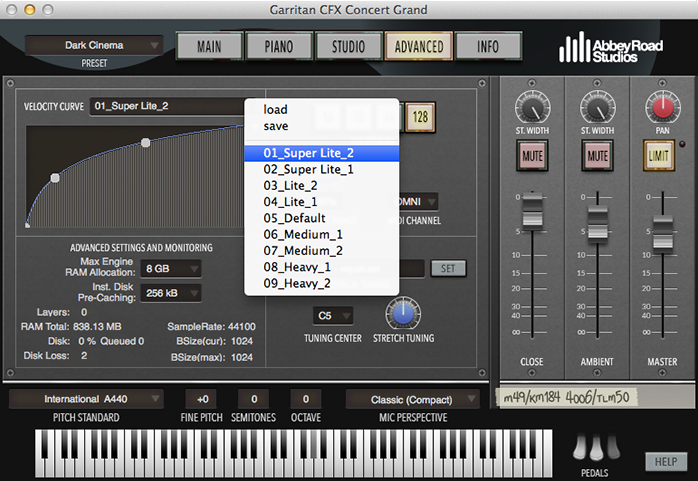Click the Abbey Road Studios logo
The height and width of the screenshot is (481, 698).
click(611, 48)
